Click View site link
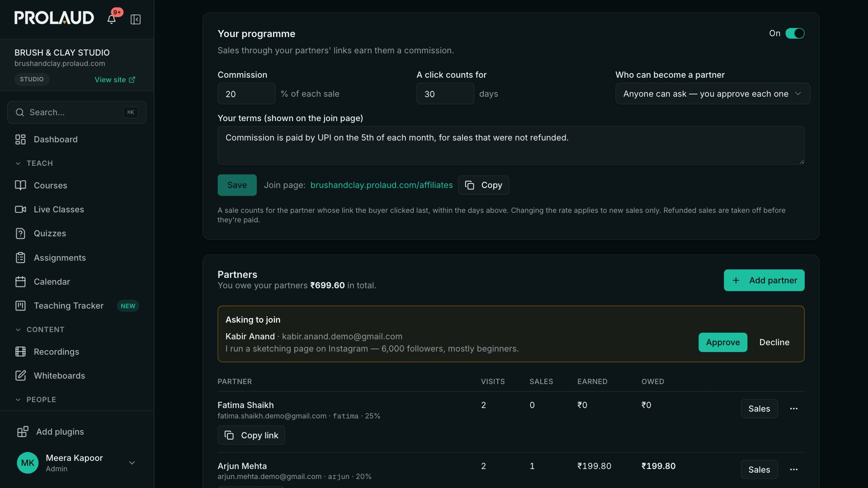The height and width of the screenshot is (488, 868). 115,80
